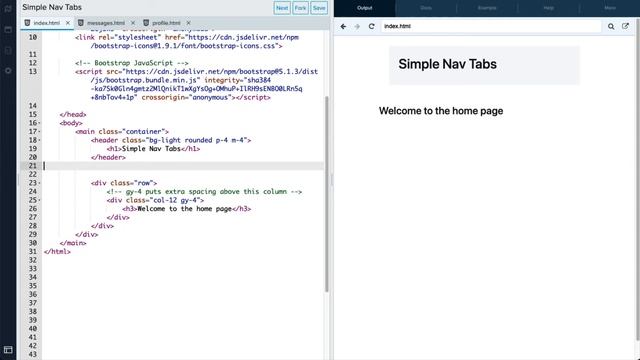Screen dimensions: 640x360
Task: Click the closing html tag on line 31
Action: pos(57,251)
